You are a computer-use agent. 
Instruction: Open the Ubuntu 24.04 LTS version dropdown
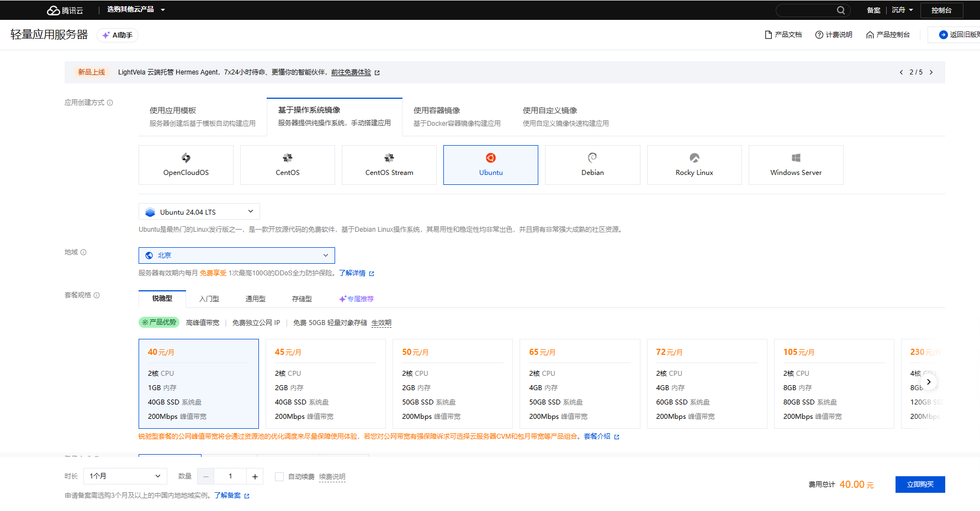[x=199, y=212]
